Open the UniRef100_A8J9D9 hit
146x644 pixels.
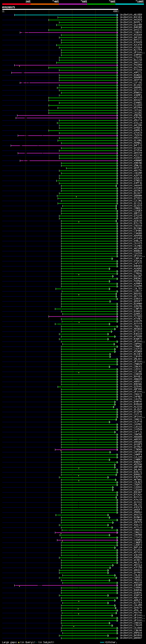pos(131,15)
